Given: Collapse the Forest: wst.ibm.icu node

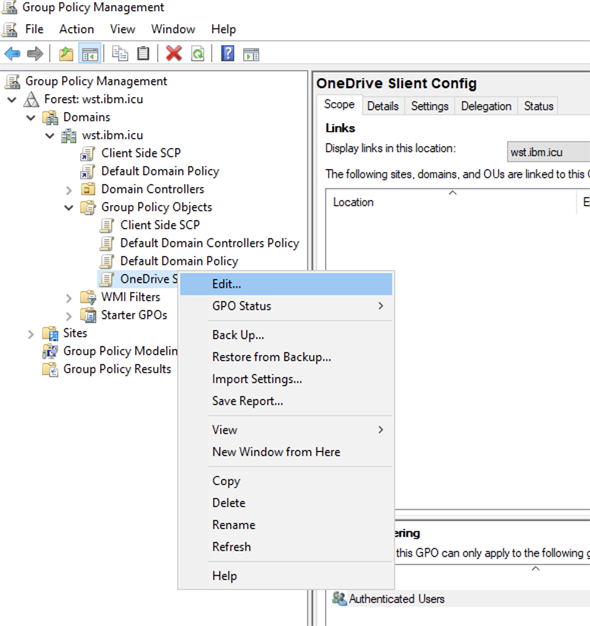Looking at the screenshot, I should pos(12,99).
